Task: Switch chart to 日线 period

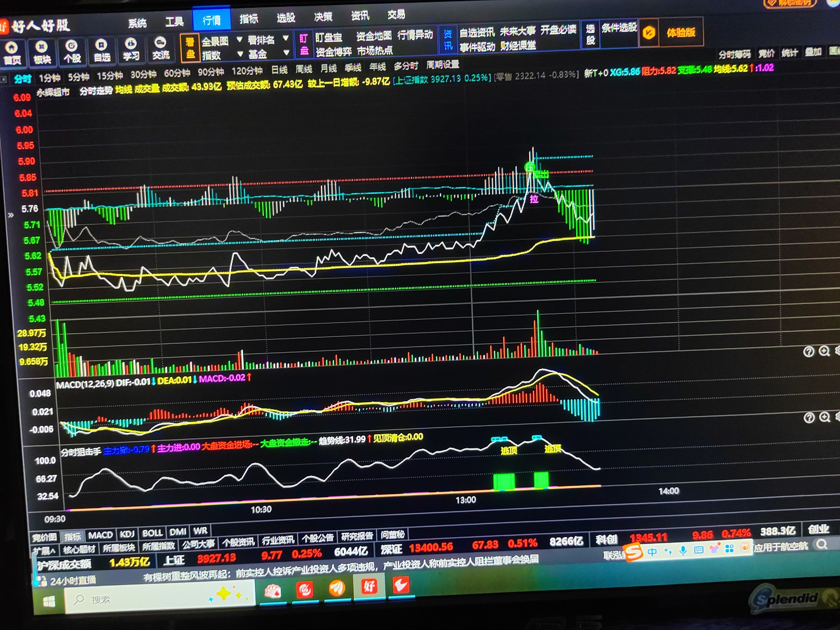Action: coord(279,70)
